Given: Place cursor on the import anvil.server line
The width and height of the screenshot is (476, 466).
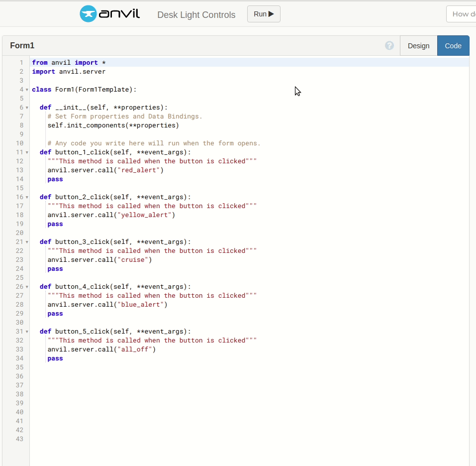Looking at the screenshot, I should click(69, 72).
